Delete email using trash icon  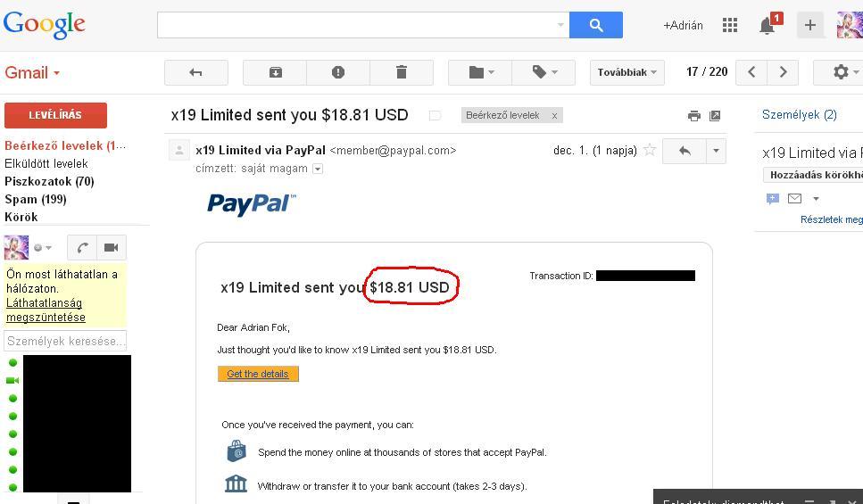click(x=402, y=72)
